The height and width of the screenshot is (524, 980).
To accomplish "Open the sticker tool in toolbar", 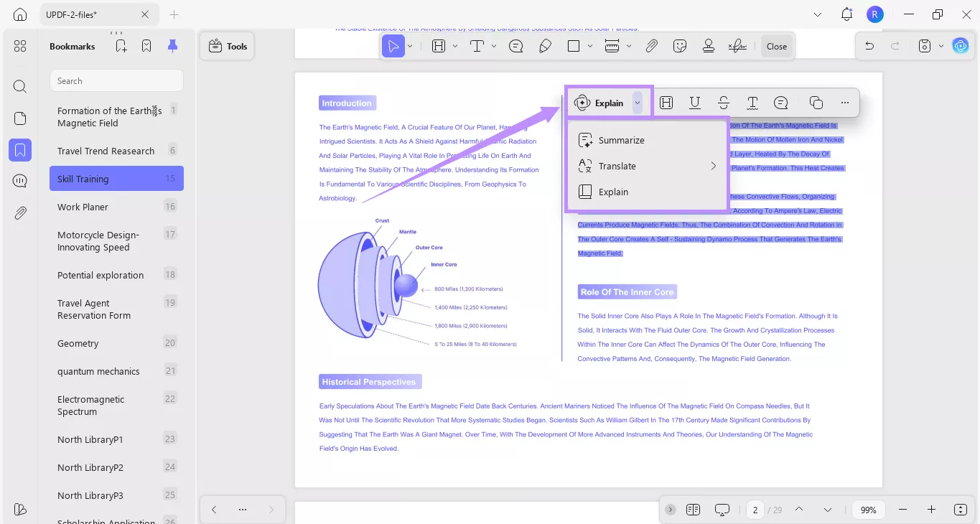I will point(680,46).
